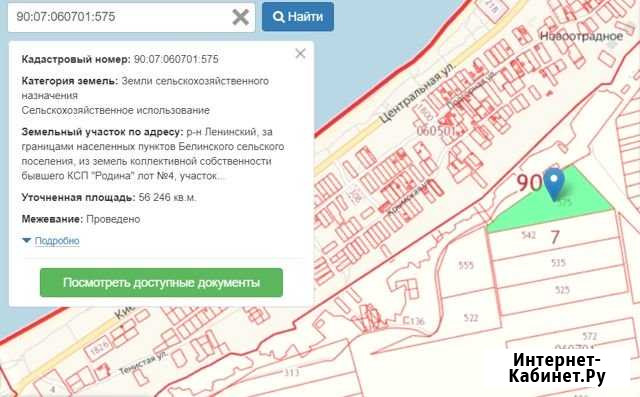
Task: Click the Найти search button
Action: tap(298, 17)
